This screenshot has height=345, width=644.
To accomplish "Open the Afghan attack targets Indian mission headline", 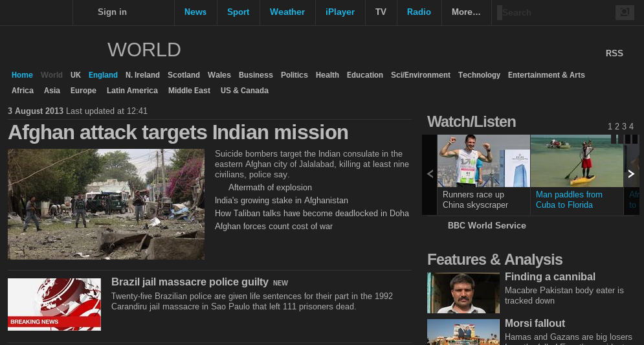I will (x=178, y=133).
